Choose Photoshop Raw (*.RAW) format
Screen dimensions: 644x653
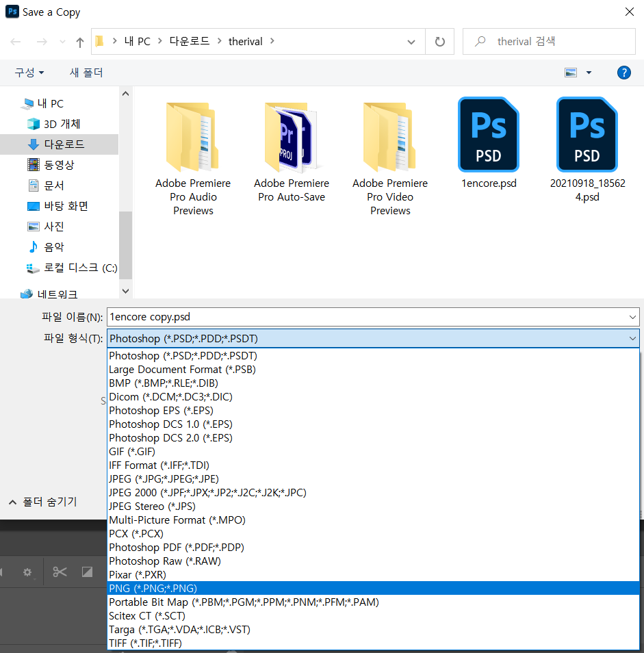(374, 561)
